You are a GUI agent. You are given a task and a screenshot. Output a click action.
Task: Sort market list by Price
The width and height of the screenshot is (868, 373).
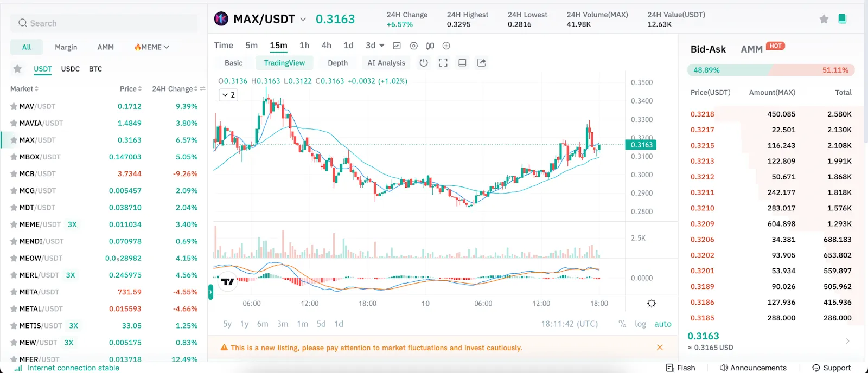click(x=131, y=89)
